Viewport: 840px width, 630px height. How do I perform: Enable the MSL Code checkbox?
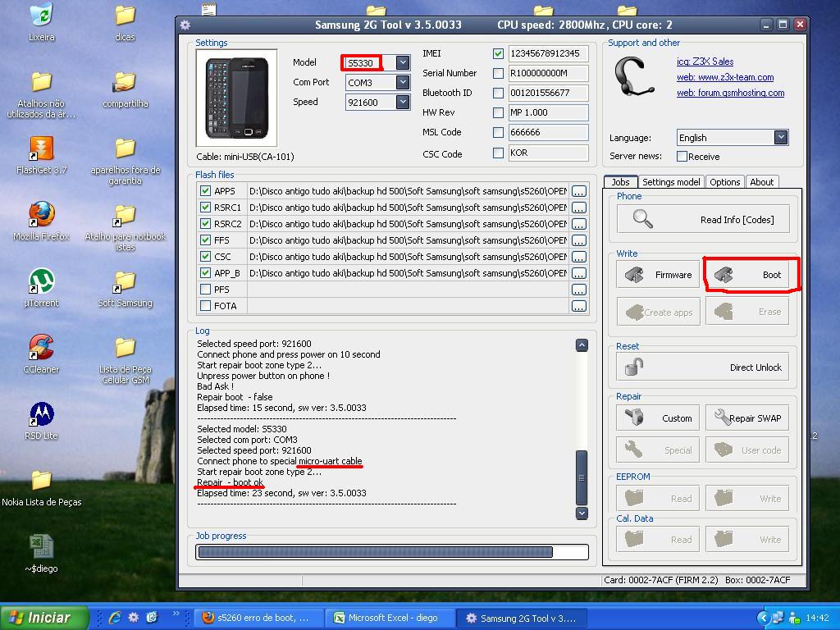498,132
